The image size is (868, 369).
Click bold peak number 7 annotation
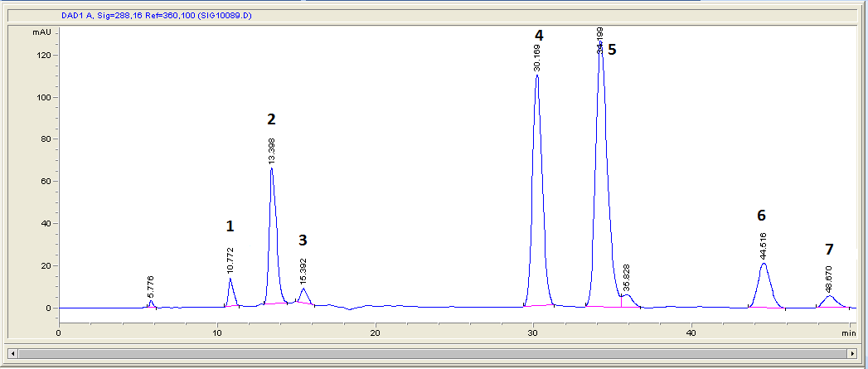[x=829, y=249]
